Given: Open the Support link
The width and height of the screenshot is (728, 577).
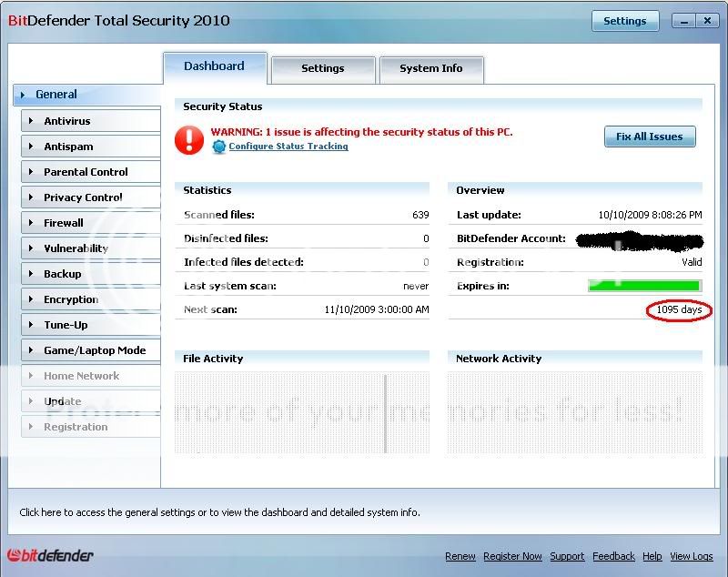Looking at the screenshot, I should coord(567,556).
